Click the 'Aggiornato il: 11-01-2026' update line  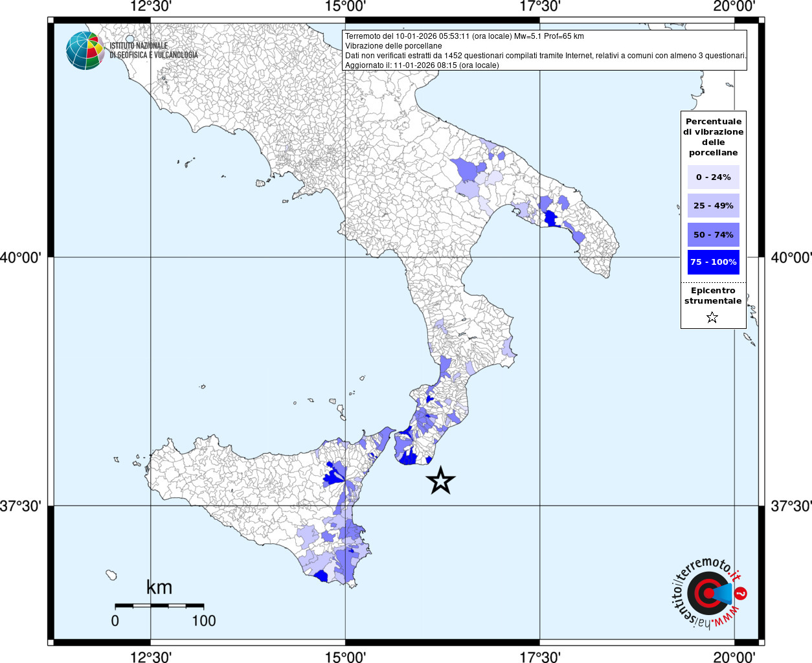click(422, 65)
